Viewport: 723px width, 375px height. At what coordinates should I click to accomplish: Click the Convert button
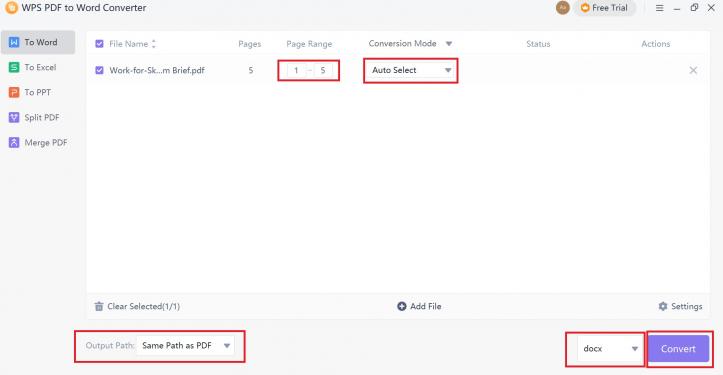pos(678,349)
